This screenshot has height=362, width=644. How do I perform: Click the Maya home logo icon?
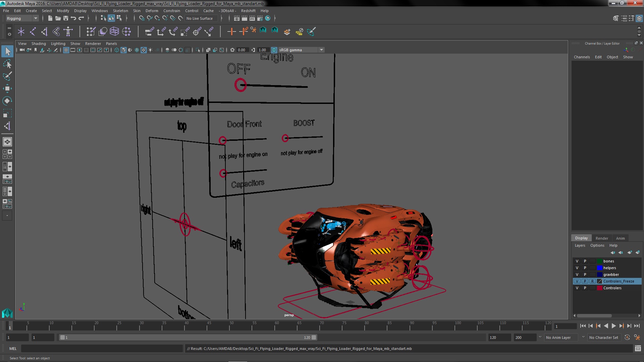pyautogui.click(x=7, y=313)
